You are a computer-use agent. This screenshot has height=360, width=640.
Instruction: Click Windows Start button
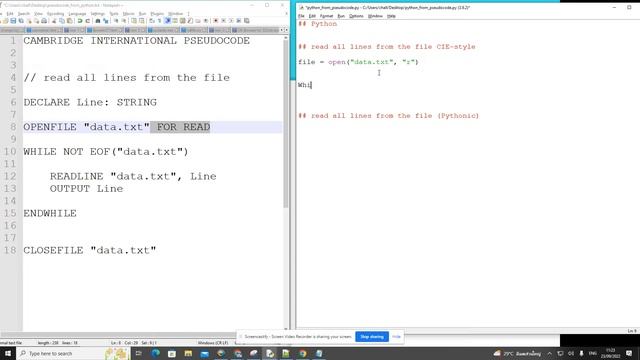pos(8,353)
